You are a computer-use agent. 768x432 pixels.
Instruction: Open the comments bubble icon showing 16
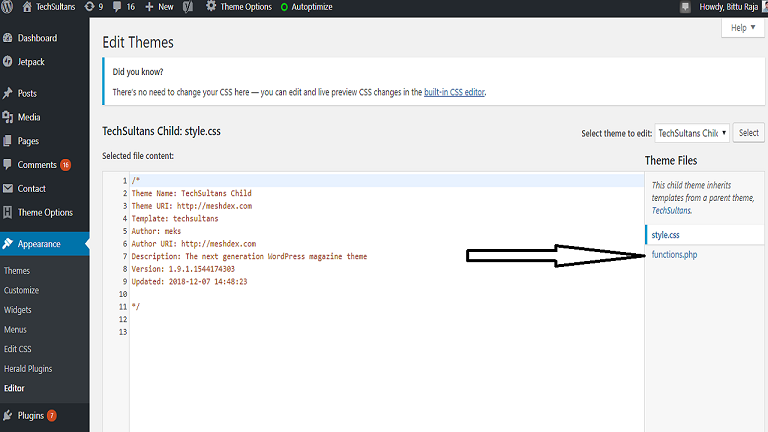(117, 7)
